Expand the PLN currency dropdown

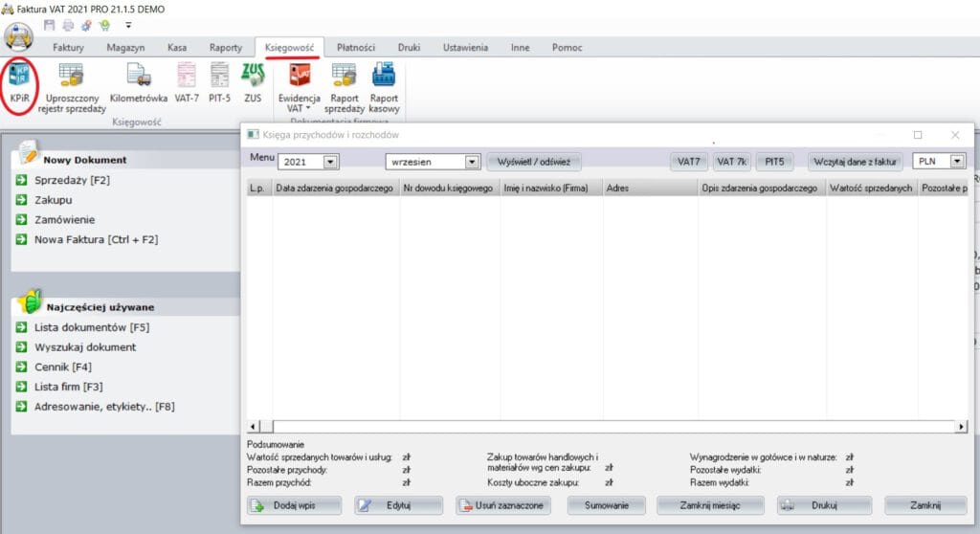956,162
